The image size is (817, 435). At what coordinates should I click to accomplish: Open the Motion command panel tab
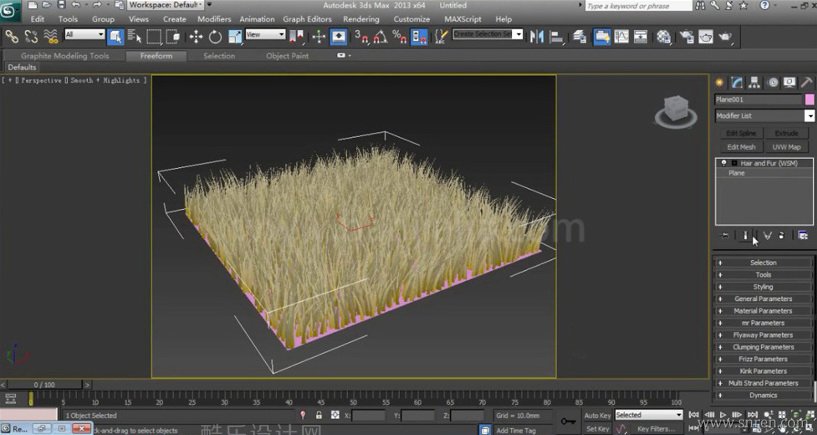coord(772,82)
